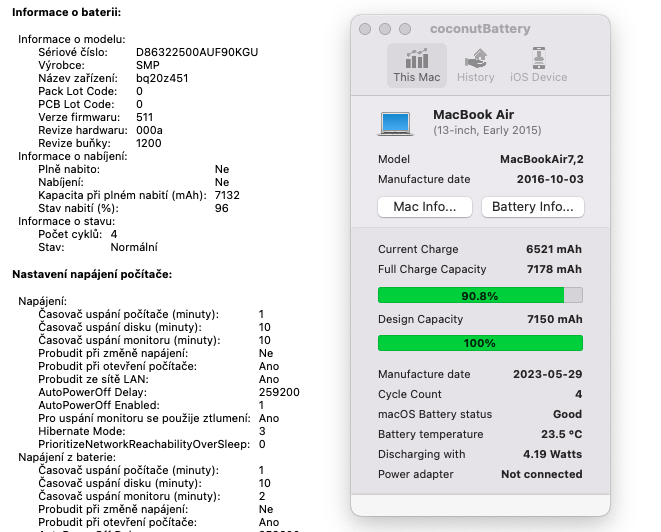
Task: Click Current Charge value 6521 mAh
Action: 554,249
